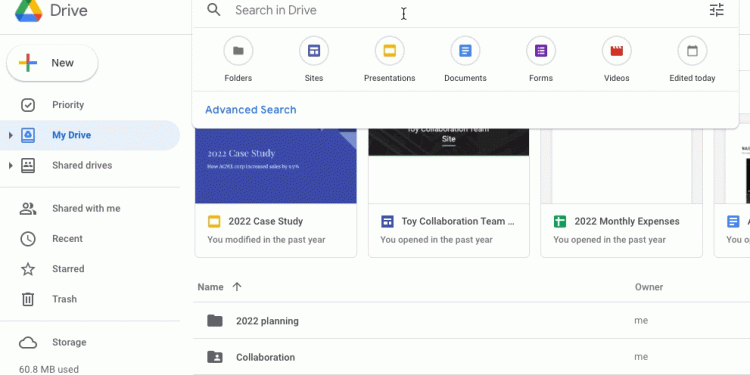Open search options filter icon

pos(717,10)
